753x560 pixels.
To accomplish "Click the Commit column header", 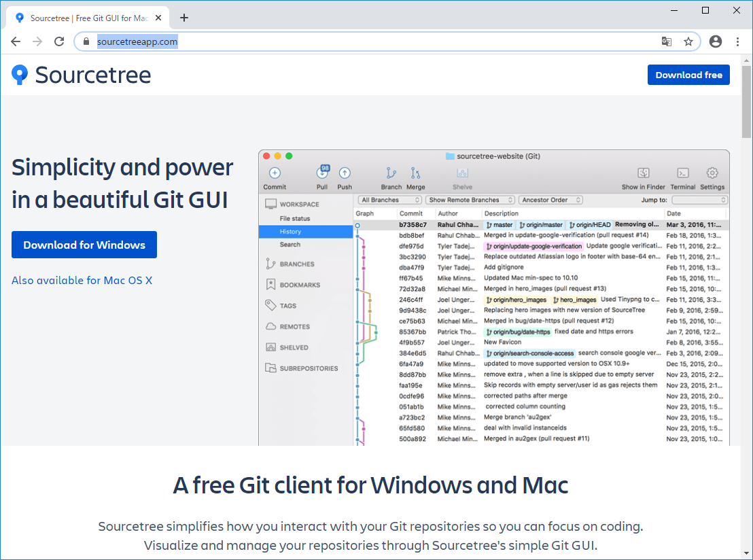I will tap(411, 213).
